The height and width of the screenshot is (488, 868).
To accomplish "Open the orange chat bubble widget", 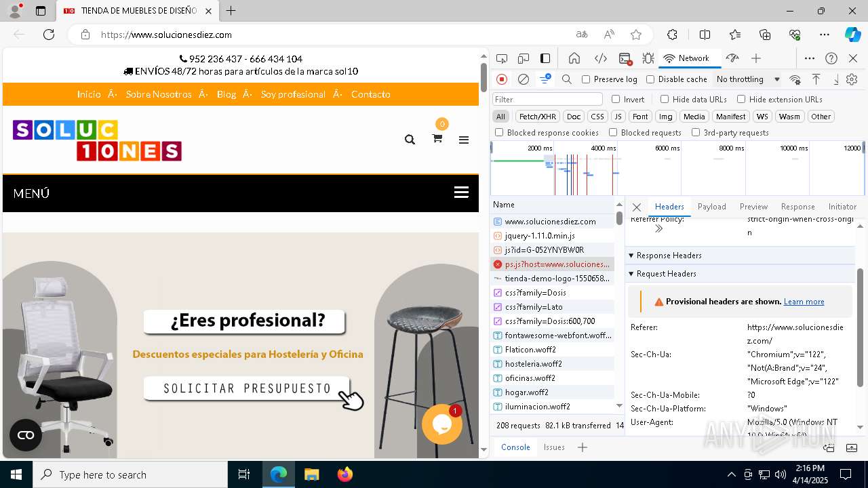I will pos(442,424).
